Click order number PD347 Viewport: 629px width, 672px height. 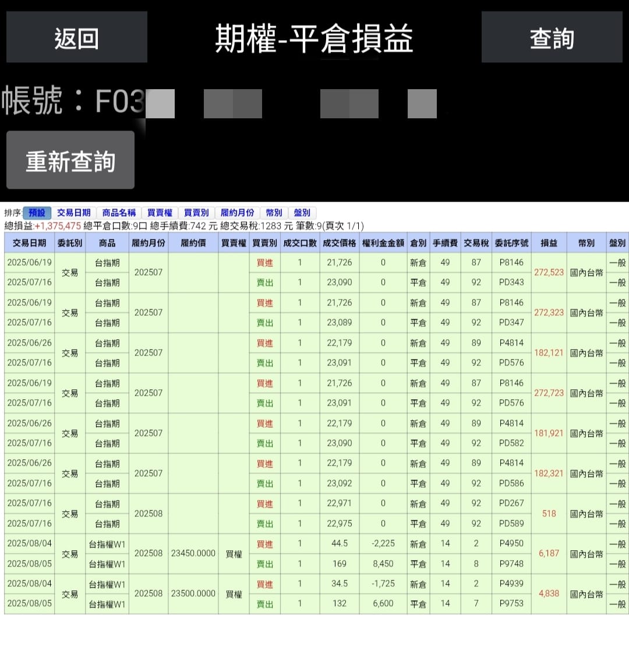512,323
